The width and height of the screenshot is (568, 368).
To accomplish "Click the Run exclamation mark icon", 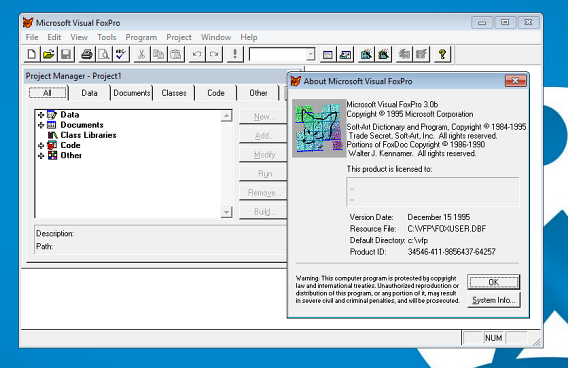I will click(235, 54).
